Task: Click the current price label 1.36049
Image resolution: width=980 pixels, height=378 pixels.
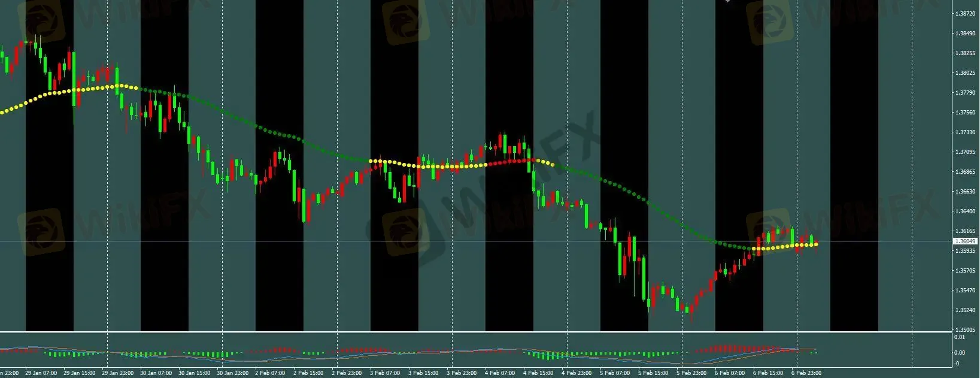Action: click(x=965, y=241)
